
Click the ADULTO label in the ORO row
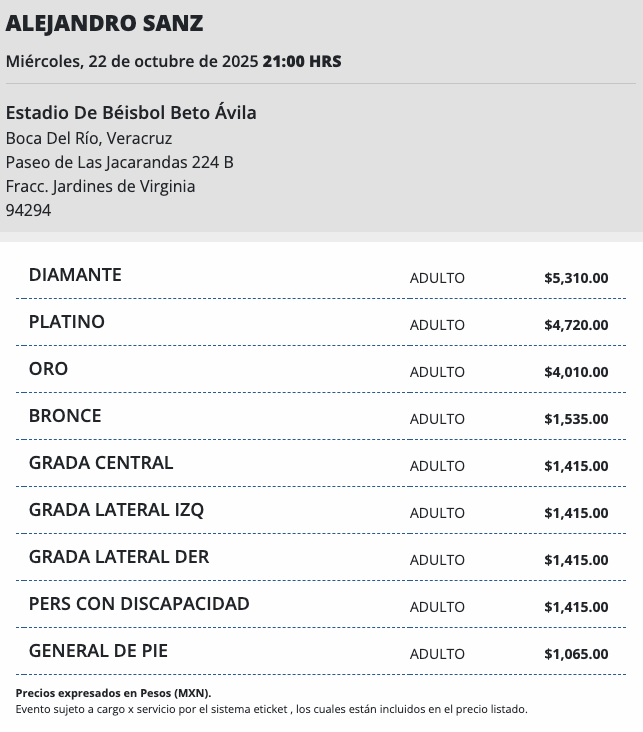click(437, 372)
